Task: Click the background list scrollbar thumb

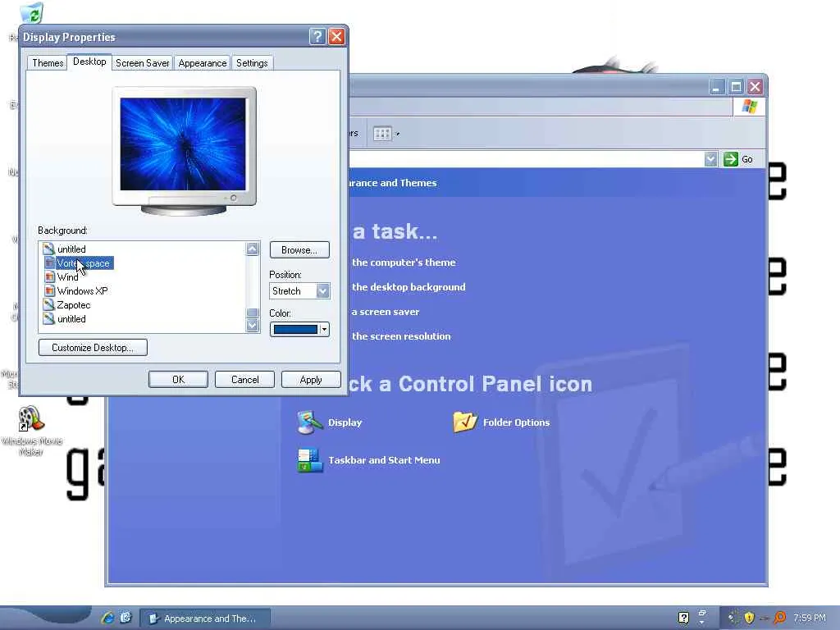Action: tap(253, 313)
